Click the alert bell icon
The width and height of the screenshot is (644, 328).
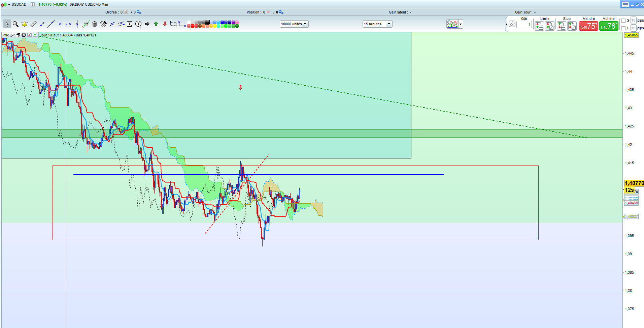click(24, 24)
